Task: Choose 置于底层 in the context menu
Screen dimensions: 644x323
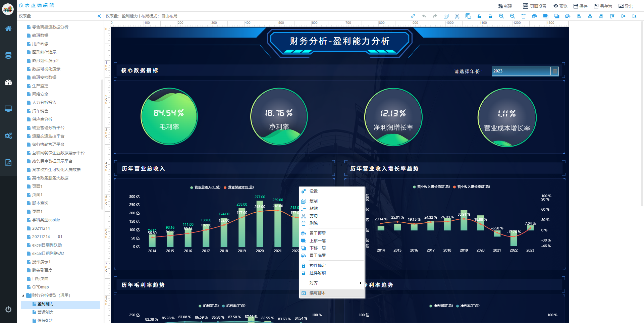Action: [x=331, y=256]
